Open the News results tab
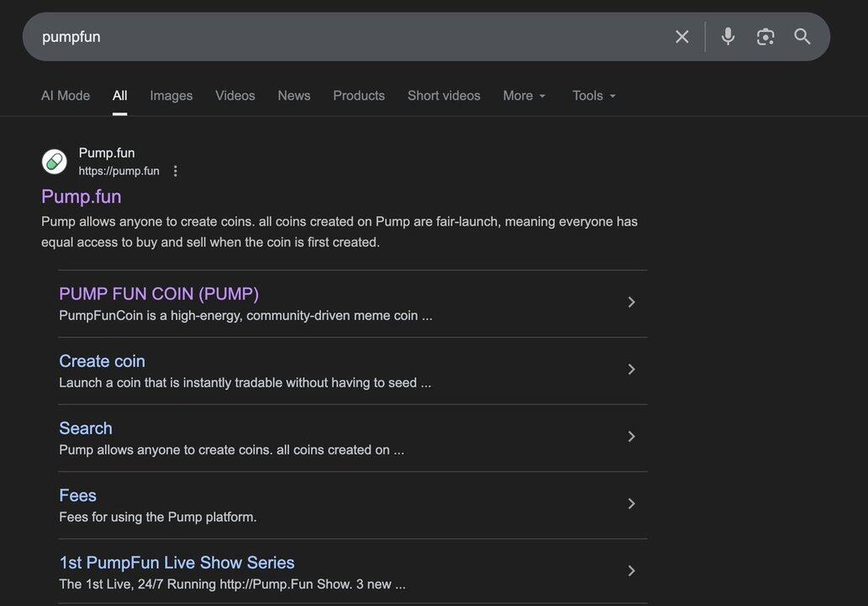The height and width of the screenshot is (606, 868). (294, 96)
